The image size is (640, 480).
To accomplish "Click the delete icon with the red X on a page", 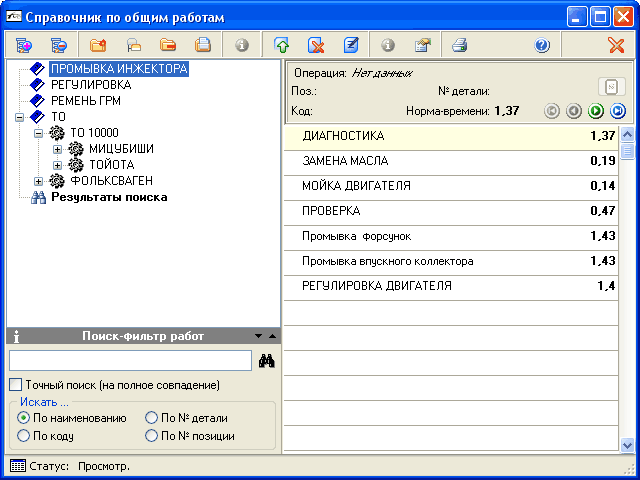I will (316, 45).
